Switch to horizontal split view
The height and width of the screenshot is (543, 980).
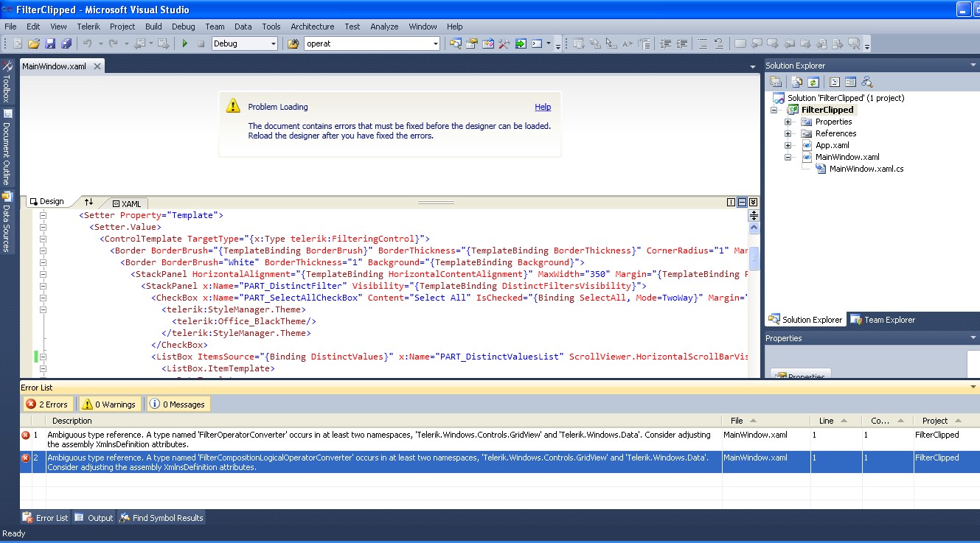(743, 203)
